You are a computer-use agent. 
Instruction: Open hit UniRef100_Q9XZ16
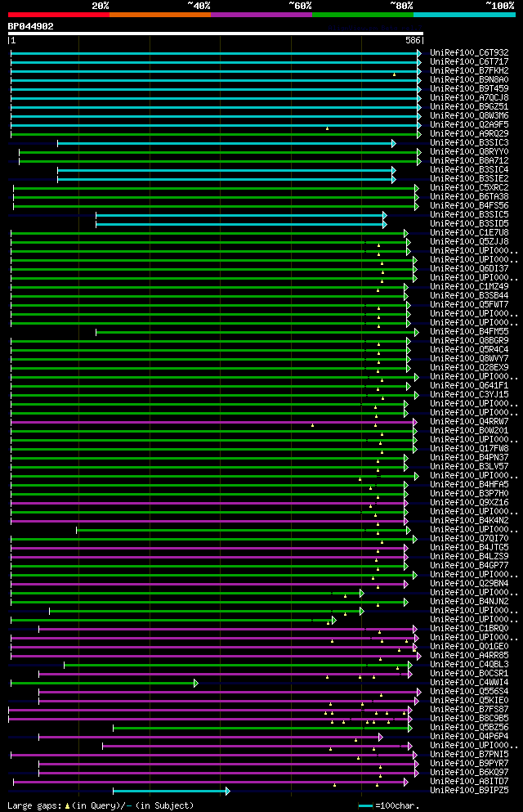[469, 502]
